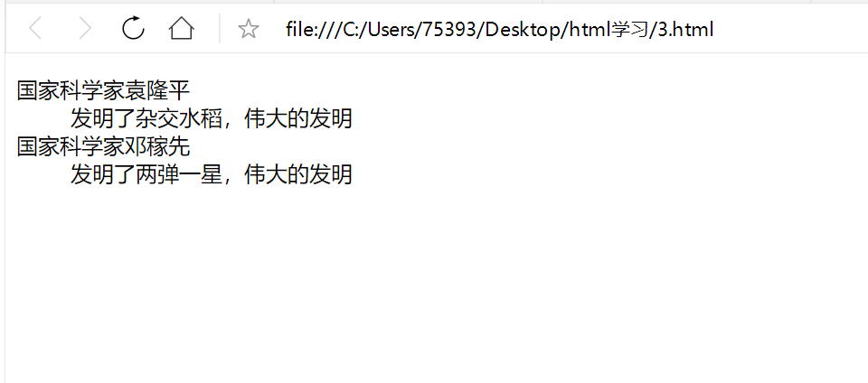Open the home page icon
Screen dimensions: 868x383
coord(182,28)
